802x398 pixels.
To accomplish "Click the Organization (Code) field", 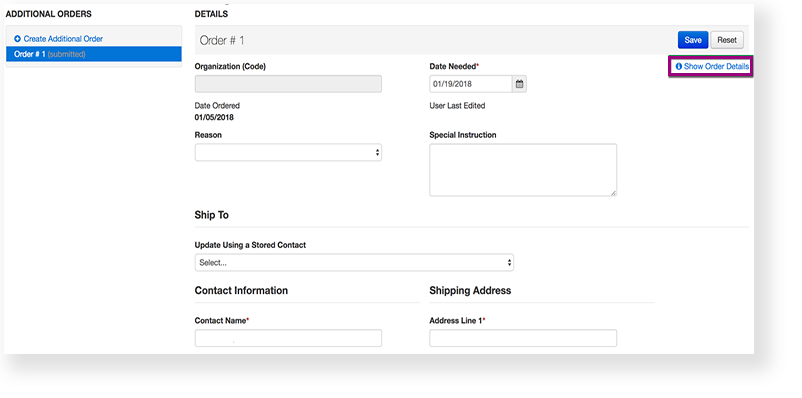I will click(288, 84).
